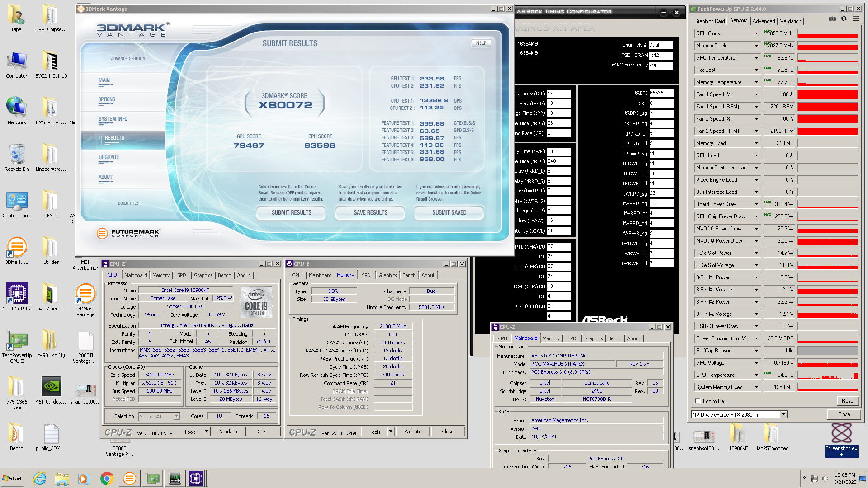Open the GPU-Z hamburger menu icon
Image resolution: width=868 pixels, height=488 pixels.
[855, 19]
